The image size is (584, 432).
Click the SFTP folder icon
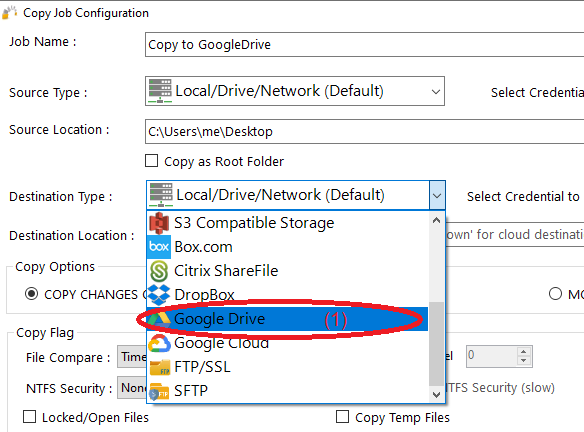pyautogui.click(x=159, y=391)
